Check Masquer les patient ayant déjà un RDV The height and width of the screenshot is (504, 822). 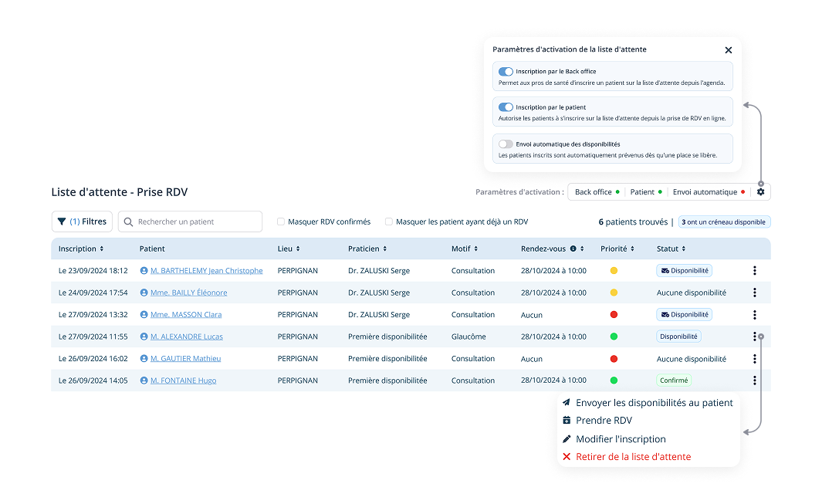[x=389, y=222]
